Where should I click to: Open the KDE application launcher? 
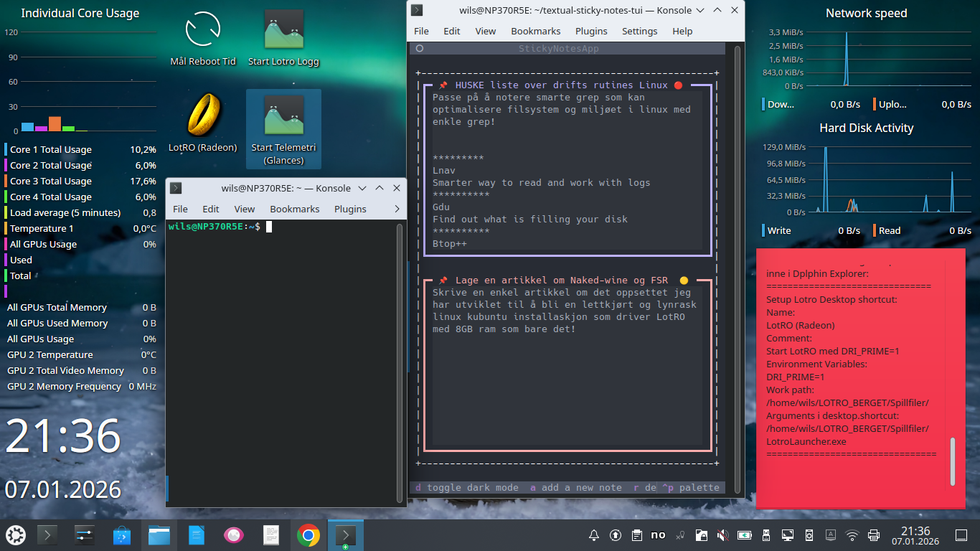[x=16, y=535]
